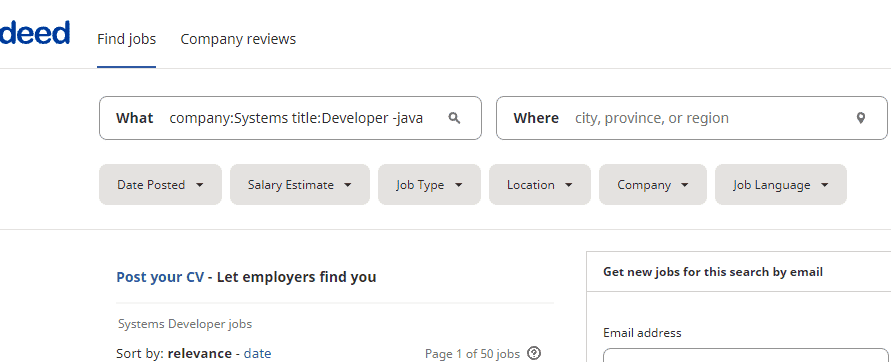Click the Job Language dropdown arrow
Screen dimensions: 891x362
(825, 185)
